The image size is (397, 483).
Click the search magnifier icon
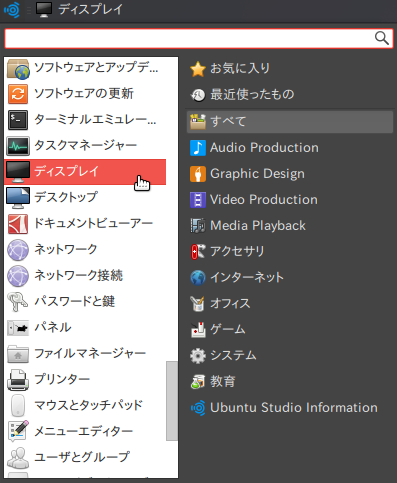tap(382, 38)
